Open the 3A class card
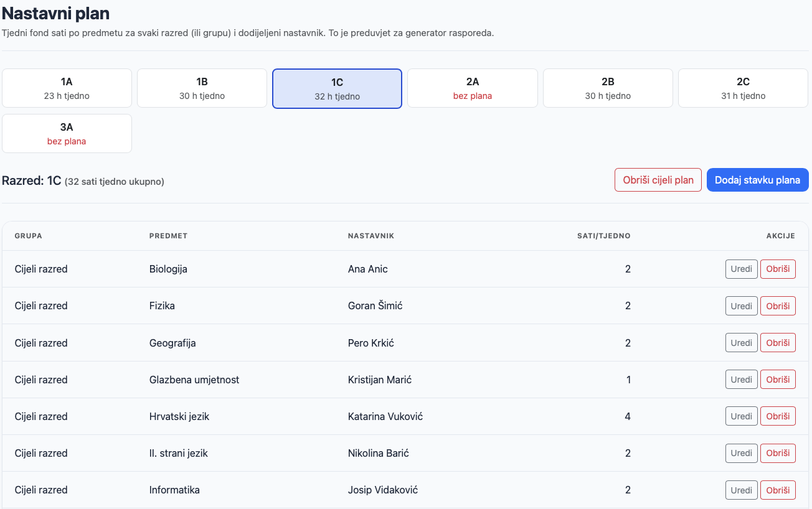 click(67, 134)
